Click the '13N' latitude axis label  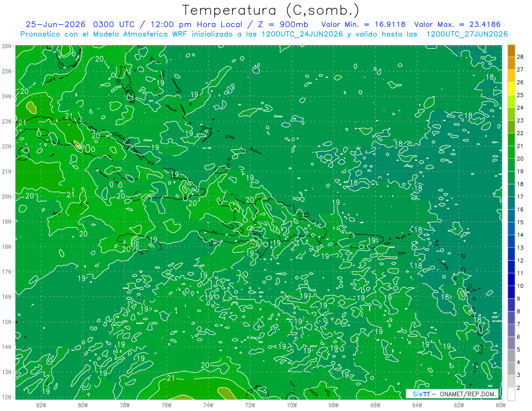tap(7, 372)
